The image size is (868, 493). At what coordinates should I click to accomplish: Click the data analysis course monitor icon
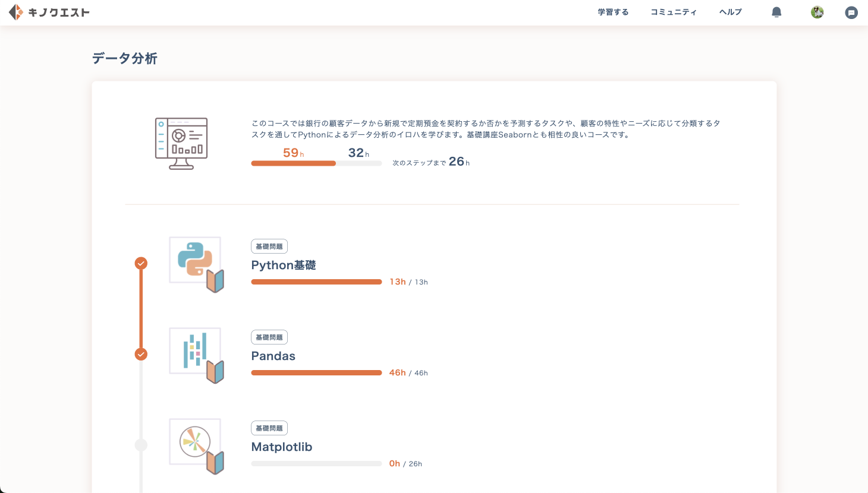point(181,143)
